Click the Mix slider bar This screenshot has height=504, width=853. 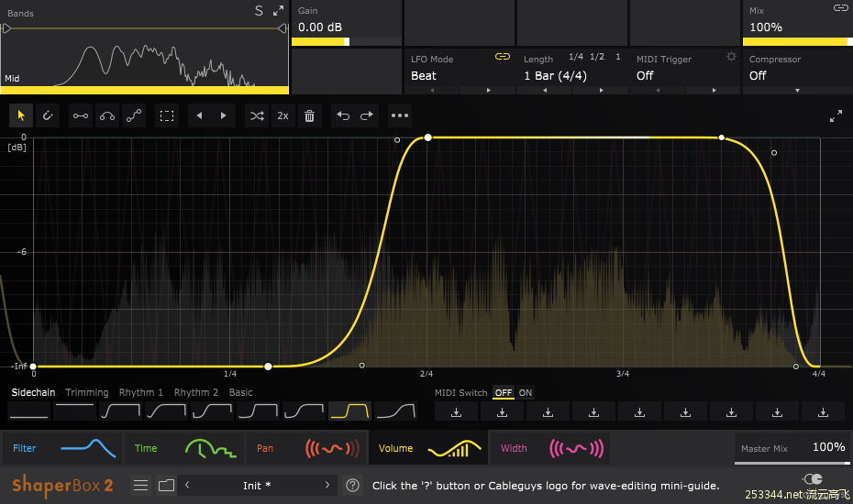(x=798, y=42)
